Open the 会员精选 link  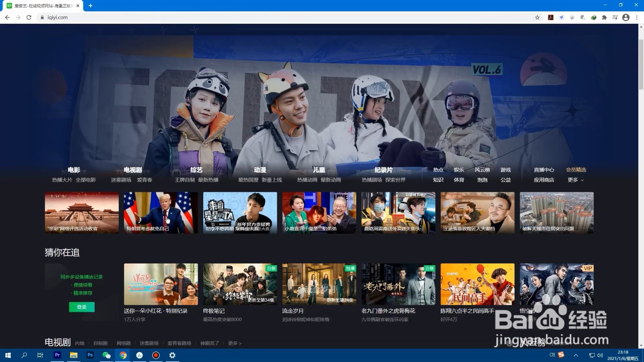point(576,170)
